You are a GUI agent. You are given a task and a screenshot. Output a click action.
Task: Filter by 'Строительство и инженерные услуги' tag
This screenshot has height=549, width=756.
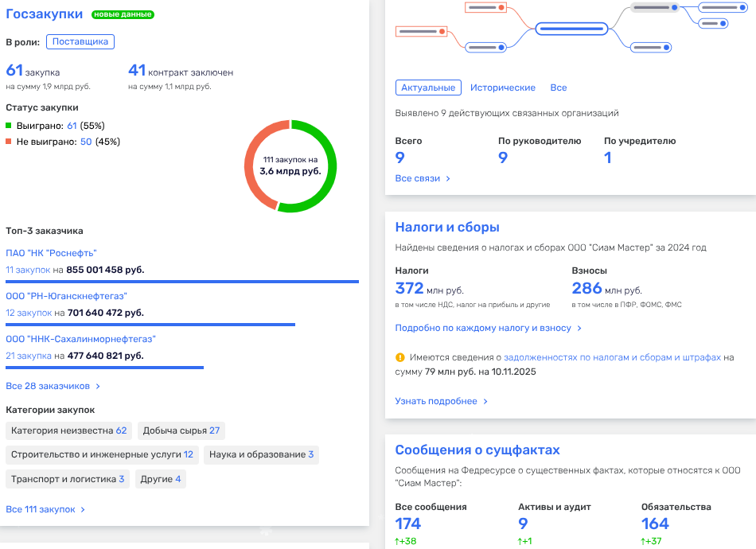pos(102,454)
